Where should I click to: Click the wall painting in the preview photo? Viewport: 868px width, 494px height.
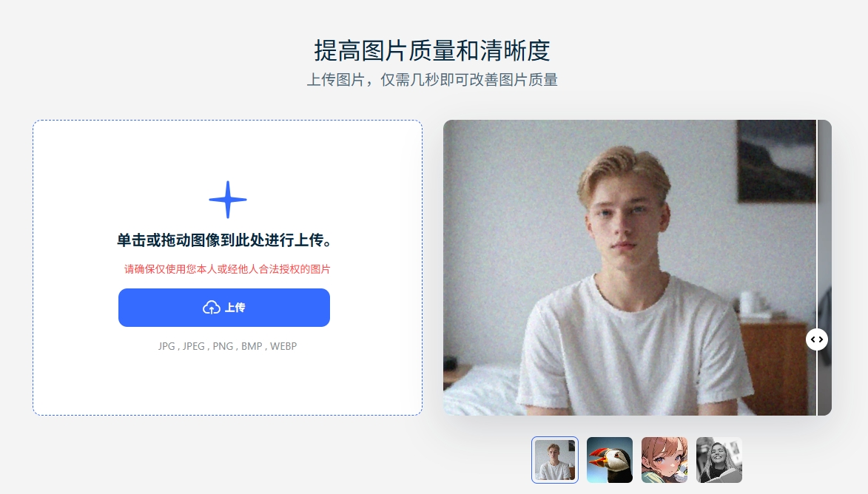[x=777, y=160]
